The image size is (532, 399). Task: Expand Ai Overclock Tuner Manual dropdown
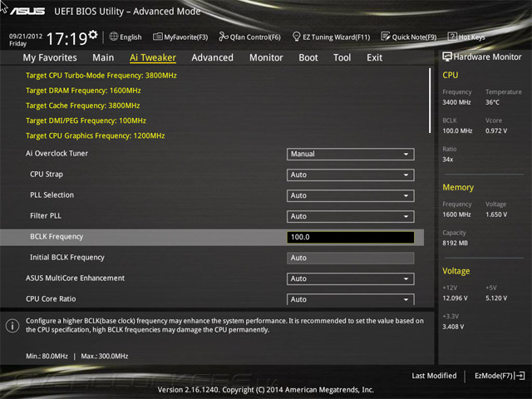pos(351,154)
